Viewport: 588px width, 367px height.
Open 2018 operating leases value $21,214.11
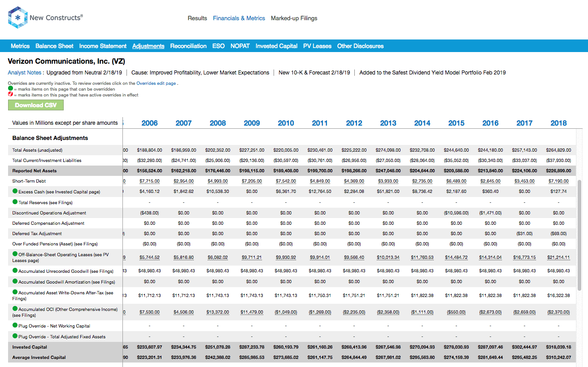click(x=558, y=257)
